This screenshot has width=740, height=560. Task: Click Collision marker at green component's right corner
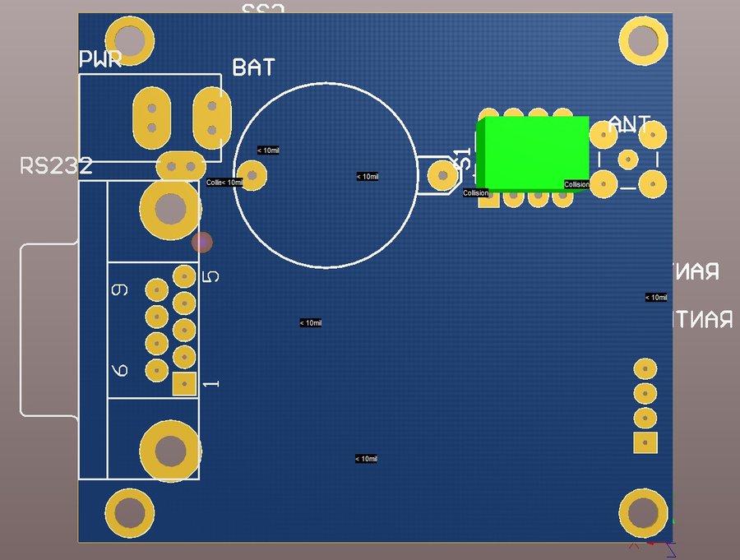pyautogui.click(x=576, y=184)
